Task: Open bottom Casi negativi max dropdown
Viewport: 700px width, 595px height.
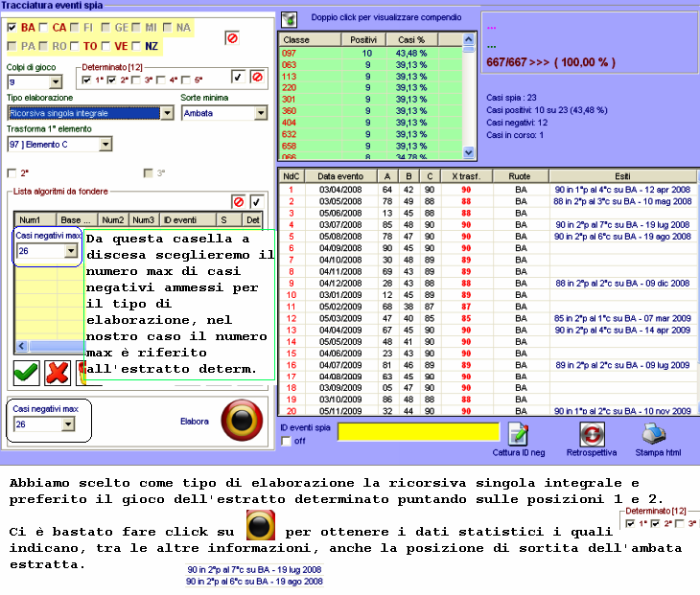Action: (68, 424)
